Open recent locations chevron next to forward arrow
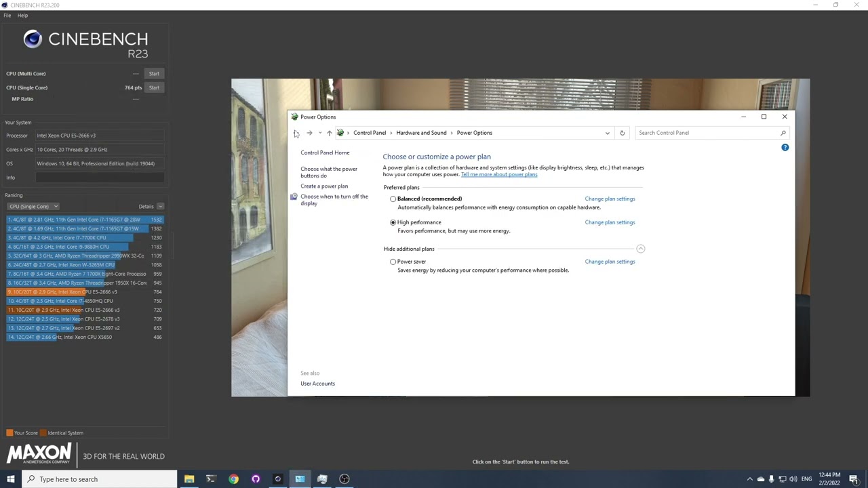Viewport: 868px width, 488px height. [x=320, y=133]
